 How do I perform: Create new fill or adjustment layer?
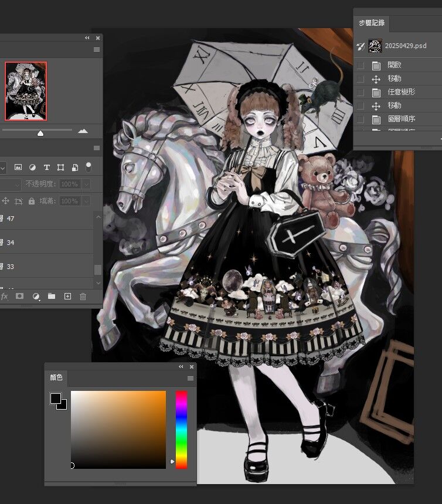[36, 297]
